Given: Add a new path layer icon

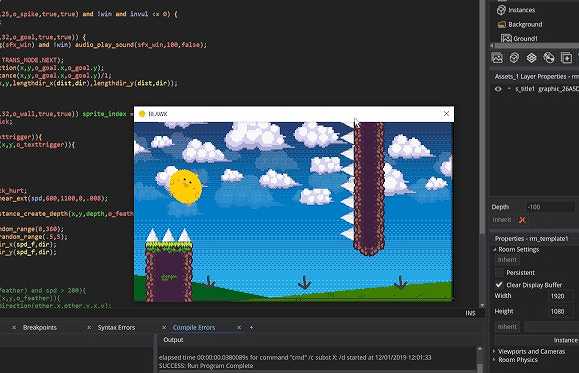Looking at the screenshot, I should point(549,58).
